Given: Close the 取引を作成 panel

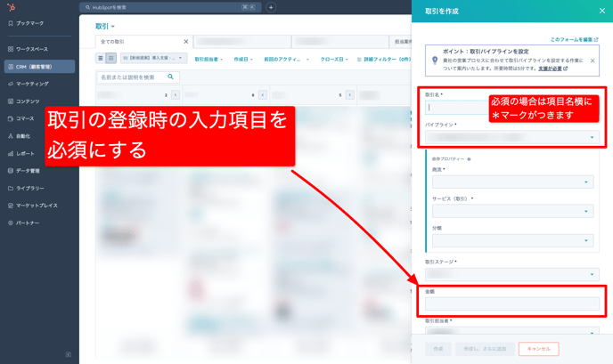Looking at the screenshot, I should (x=602, y=11).
